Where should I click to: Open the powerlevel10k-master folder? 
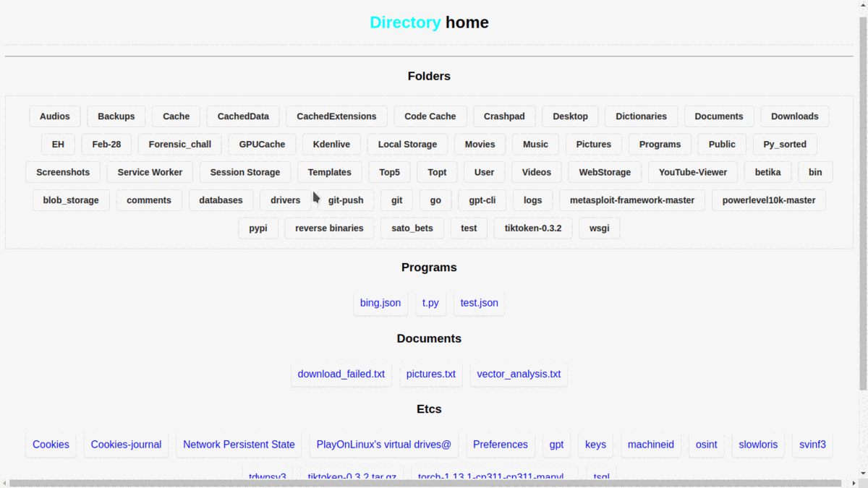769,200
